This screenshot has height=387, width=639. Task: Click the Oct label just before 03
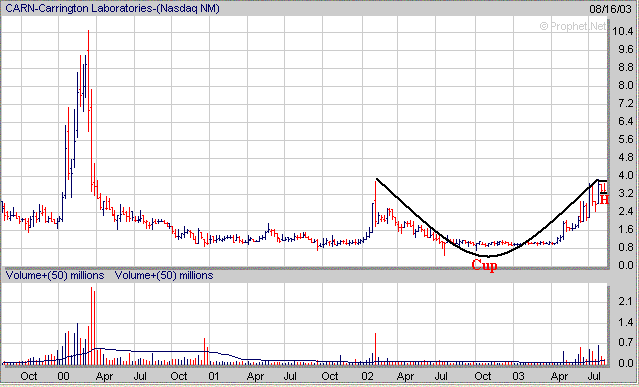click(x=483, y=376)
